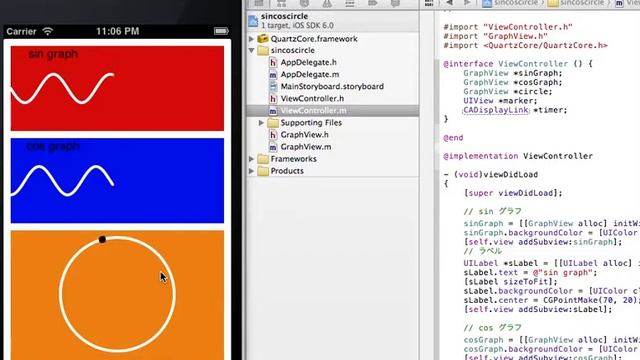640x360 pixels.
Task: Select ViewController.h in the navigator
Action: tap(312, 98)
